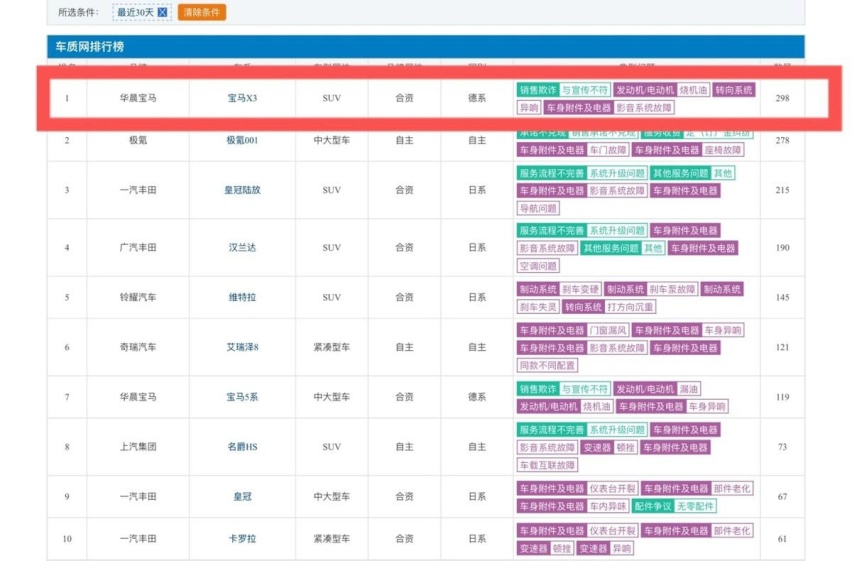Click the 烧机油 tag in the 宝马X3 row
Image resolution: width=852 pixels, height=561 pixels.
point(693,90)
